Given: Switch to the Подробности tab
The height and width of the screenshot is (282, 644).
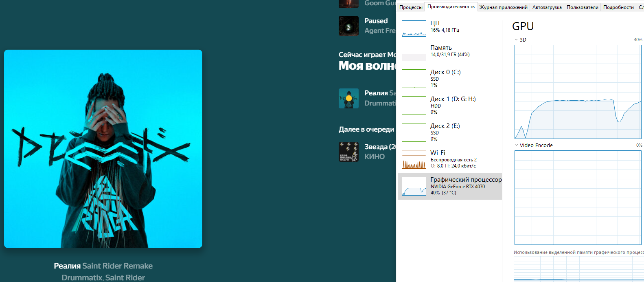Looking at the screenshot, I should [x=618, y=7].
